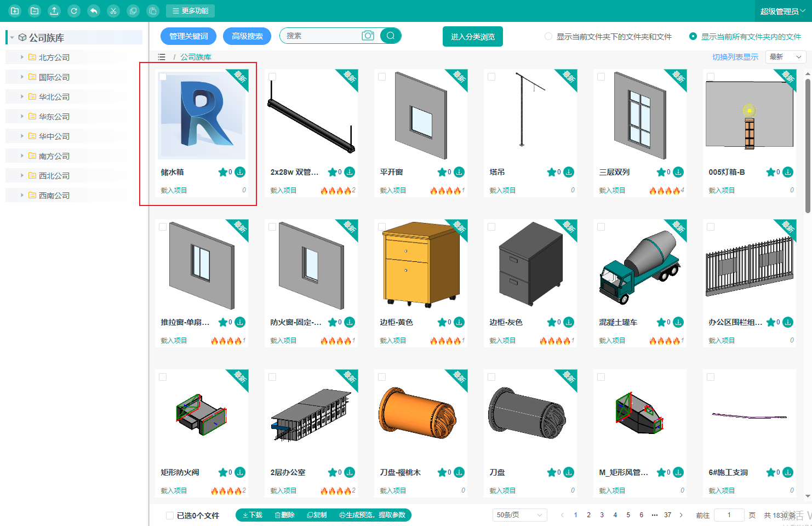Click the magnifier search button
Image resolution: width=812 pixels, height=526 pixels.
click(x=391, y=36)
